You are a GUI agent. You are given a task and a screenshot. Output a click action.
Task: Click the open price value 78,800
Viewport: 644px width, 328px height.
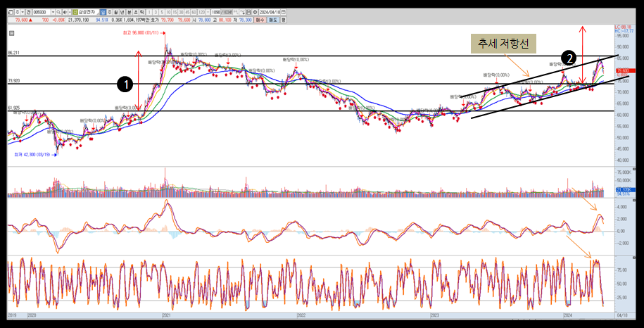205,20
